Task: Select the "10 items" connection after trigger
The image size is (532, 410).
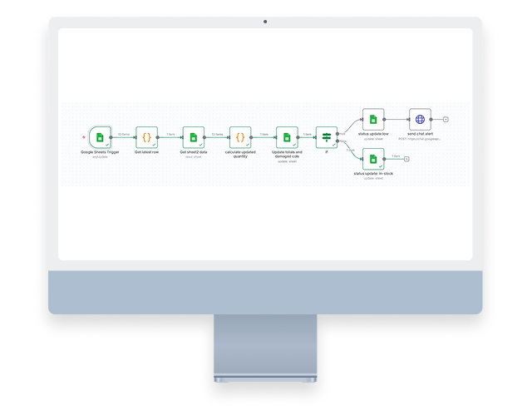Action: coord(123,134)
